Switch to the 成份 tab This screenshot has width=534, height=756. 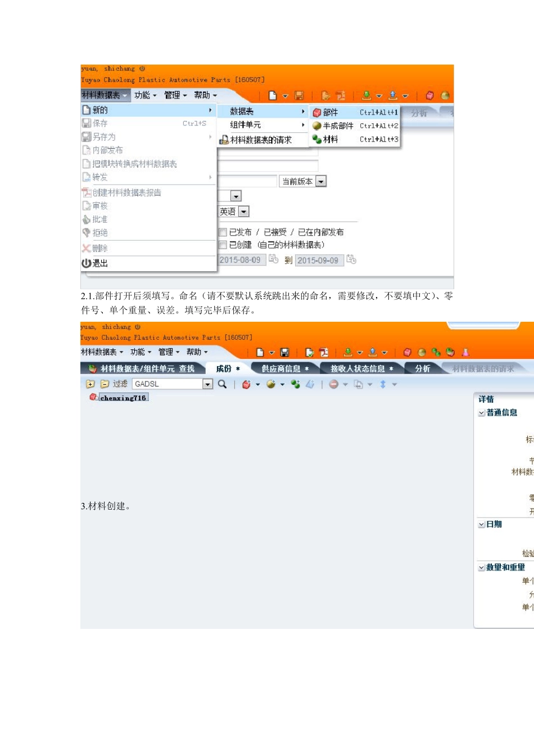(228, 369)
